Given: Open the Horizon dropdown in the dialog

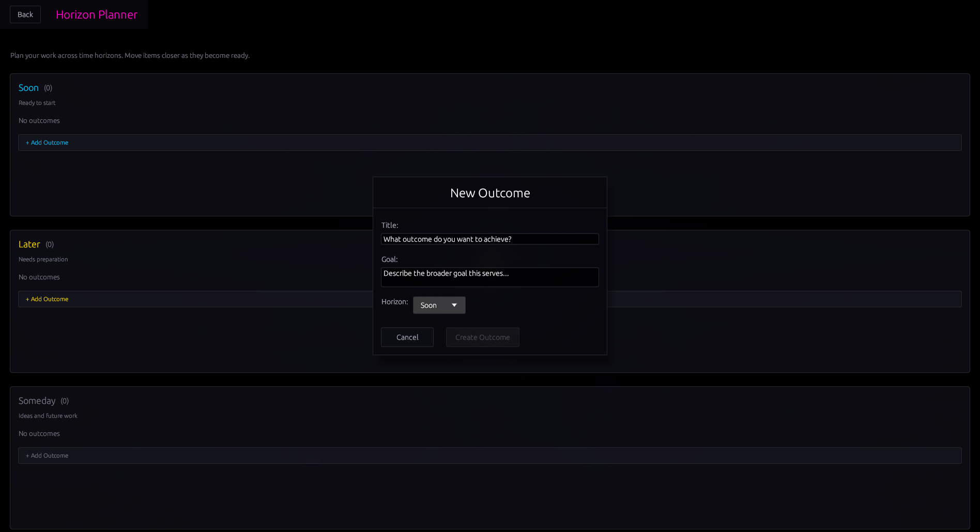Looking at the screenshot, I should click(439, 305).
